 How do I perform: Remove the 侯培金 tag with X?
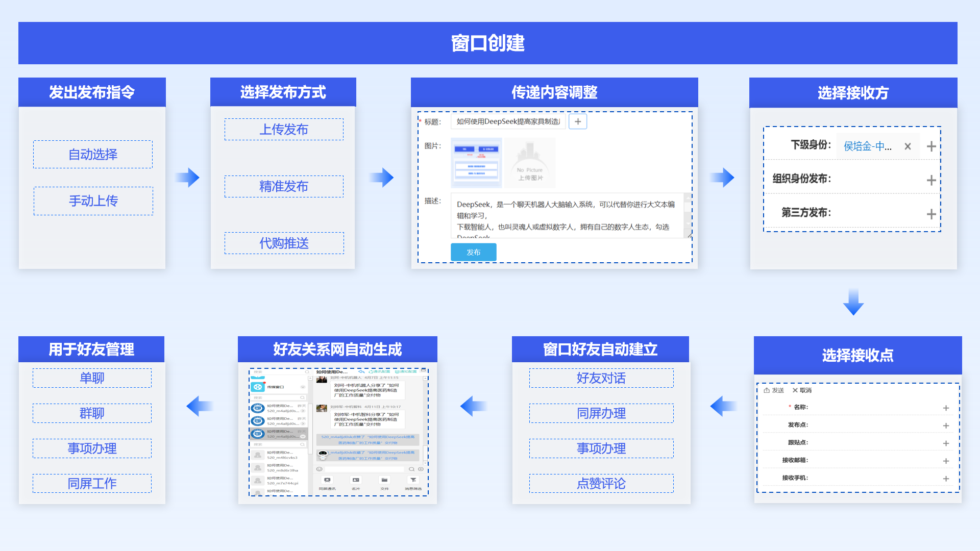coord(908,146)
